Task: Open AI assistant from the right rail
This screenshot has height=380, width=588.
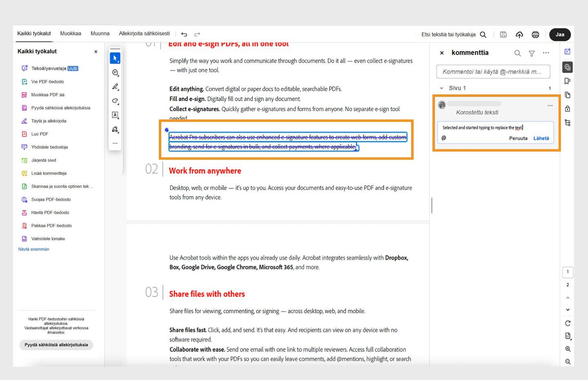Action: click(568, 51)
